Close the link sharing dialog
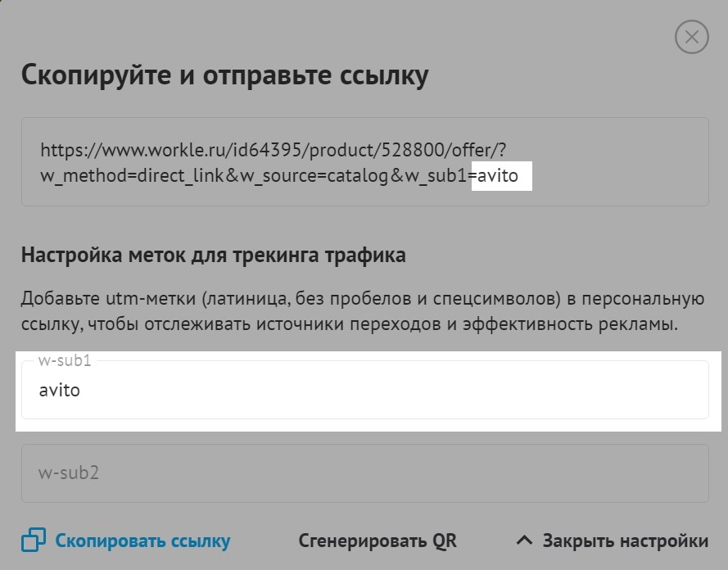The height and width of the screenshot is (570, 728). click(x=691, y=37)
